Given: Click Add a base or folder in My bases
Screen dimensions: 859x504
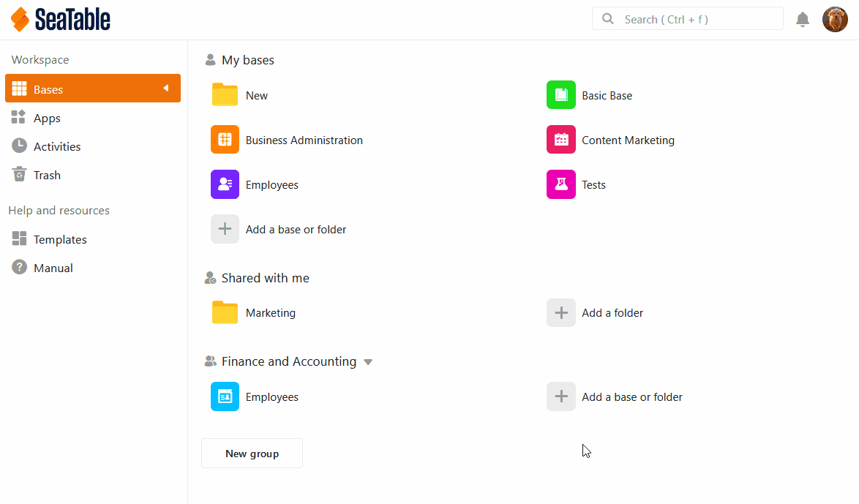Looking at the screenshot, I should tap(296, 229).
